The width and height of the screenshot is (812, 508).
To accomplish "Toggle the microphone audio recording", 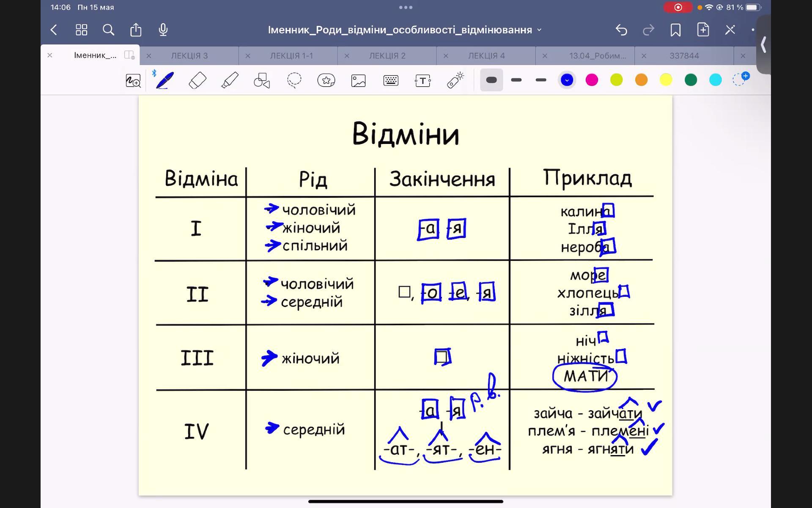I will [163, 30].
